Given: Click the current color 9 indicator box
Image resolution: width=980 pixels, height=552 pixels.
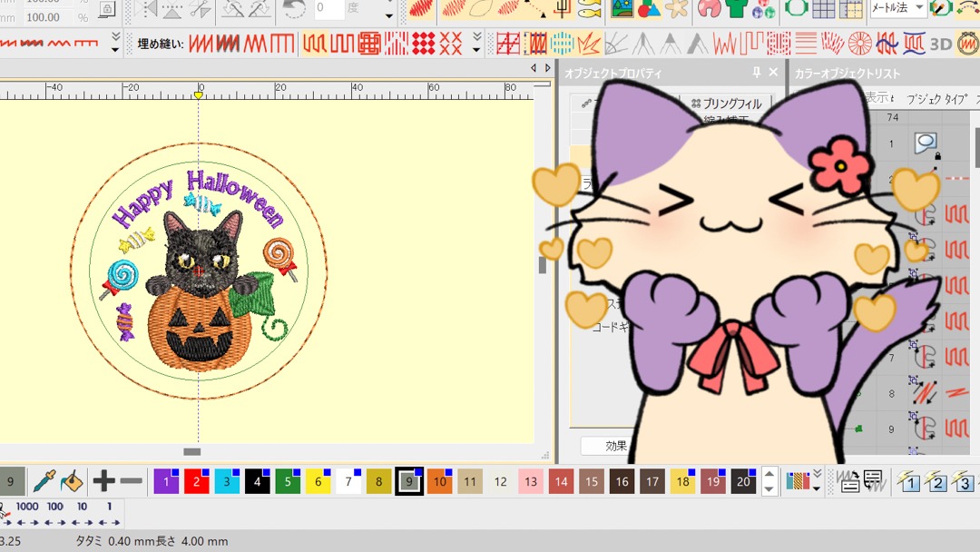Looking at the screenshot, I should coord(11,481).
